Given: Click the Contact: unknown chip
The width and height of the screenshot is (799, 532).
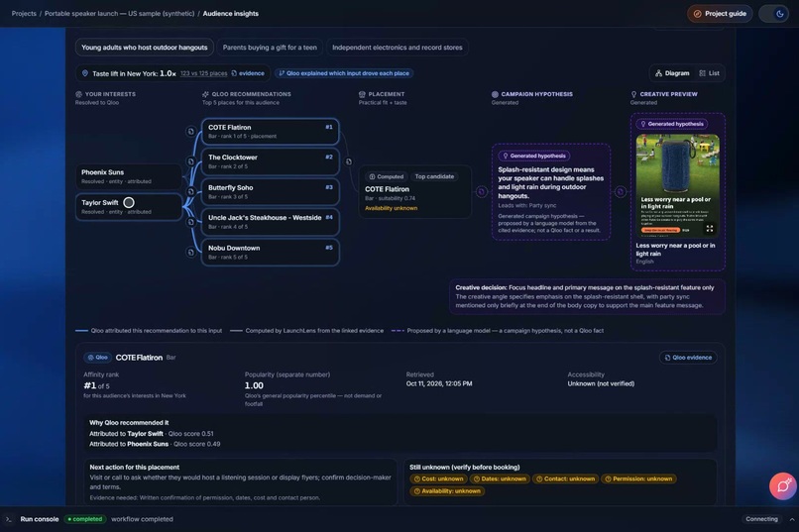Looking at the screenshot, I should point(565,479).
